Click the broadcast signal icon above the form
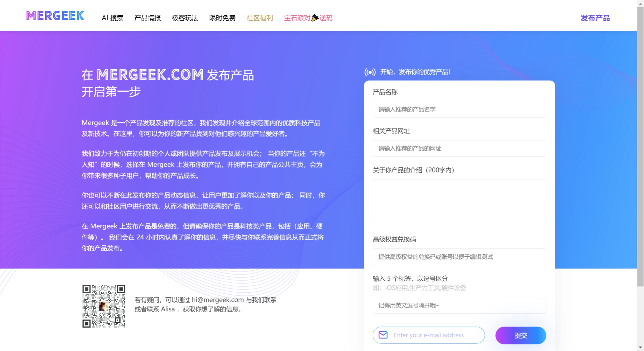Viewport: 644px width, 351px height. [x=370, y=72]
